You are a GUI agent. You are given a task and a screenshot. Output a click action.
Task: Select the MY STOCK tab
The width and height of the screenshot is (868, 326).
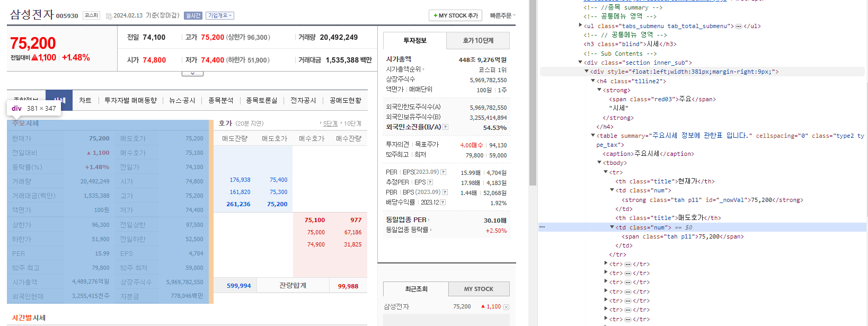[x=479, y=289]
